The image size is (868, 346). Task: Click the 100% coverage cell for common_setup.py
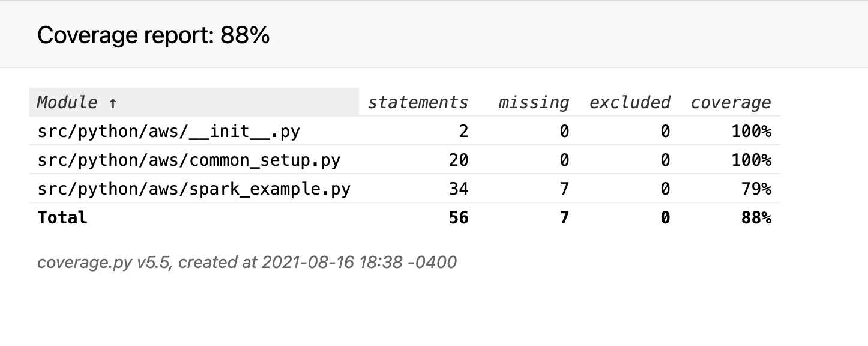point(751,160)
